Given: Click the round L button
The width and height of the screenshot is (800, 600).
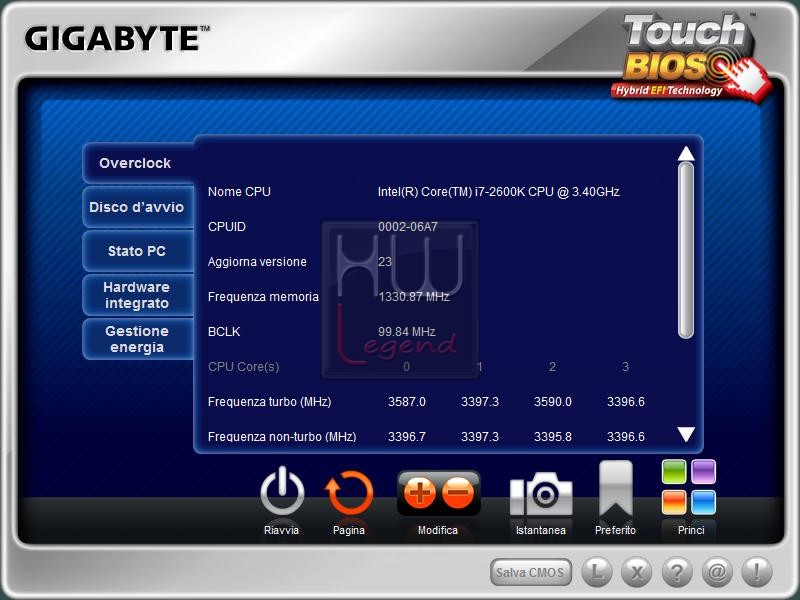Looking at the screenshot, I should pyautogui.click(x=597, y=572).
